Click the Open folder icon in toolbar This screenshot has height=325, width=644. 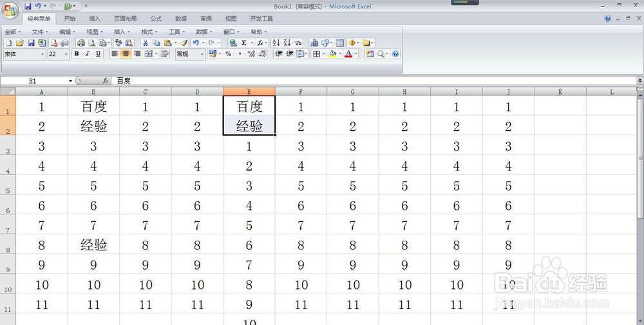[x=19, y=42]
